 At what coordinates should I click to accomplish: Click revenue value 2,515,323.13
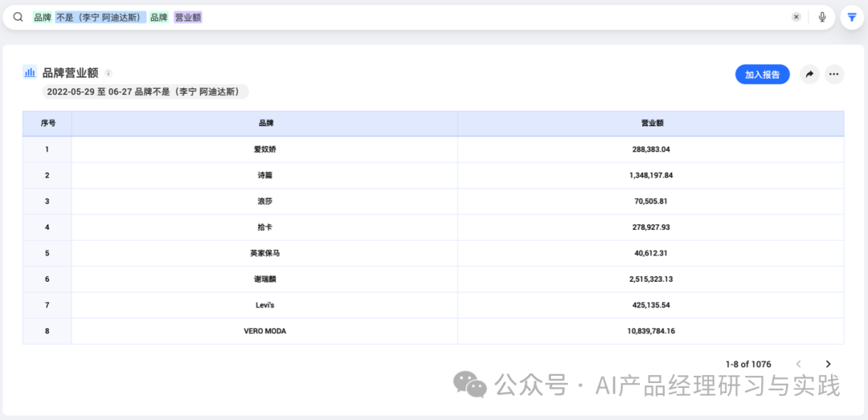coord(652,279)
